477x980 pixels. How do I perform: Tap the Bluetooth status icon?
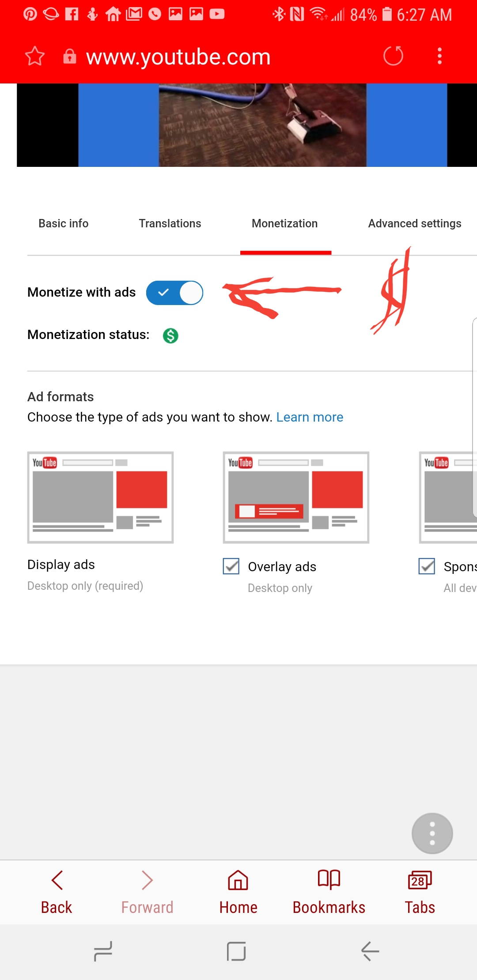click(279, 15)
